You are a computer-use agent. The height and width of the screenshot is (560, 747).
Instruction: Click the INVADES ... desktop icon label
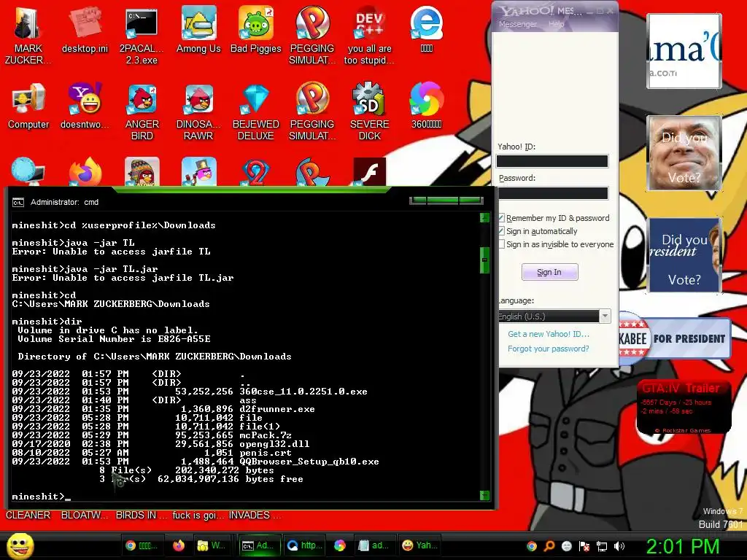pos(255,516)
